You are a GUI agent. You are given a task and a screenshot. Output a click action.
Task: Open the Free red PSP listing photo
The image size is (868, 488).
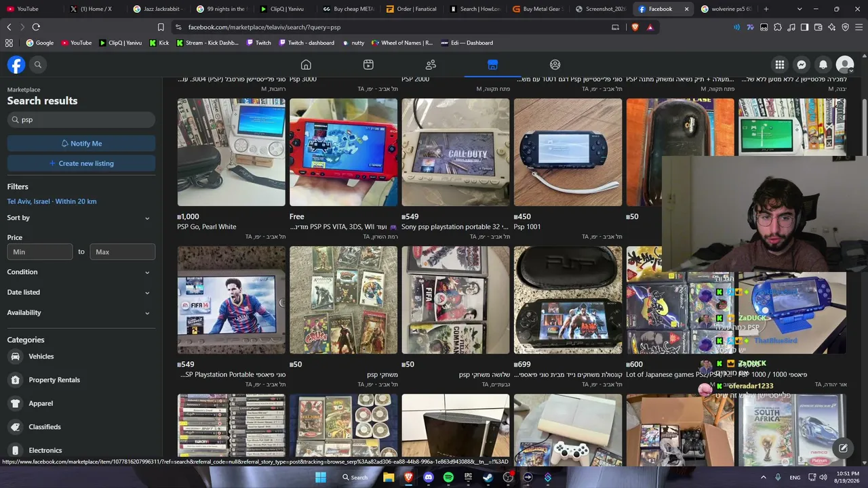pos(344,152)
